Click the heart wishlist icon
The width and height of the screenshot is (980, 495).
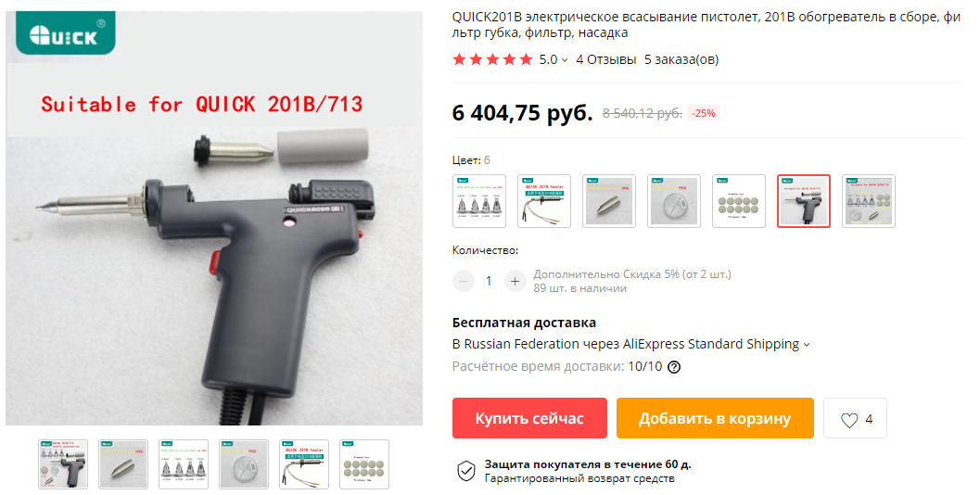point(848,420)
